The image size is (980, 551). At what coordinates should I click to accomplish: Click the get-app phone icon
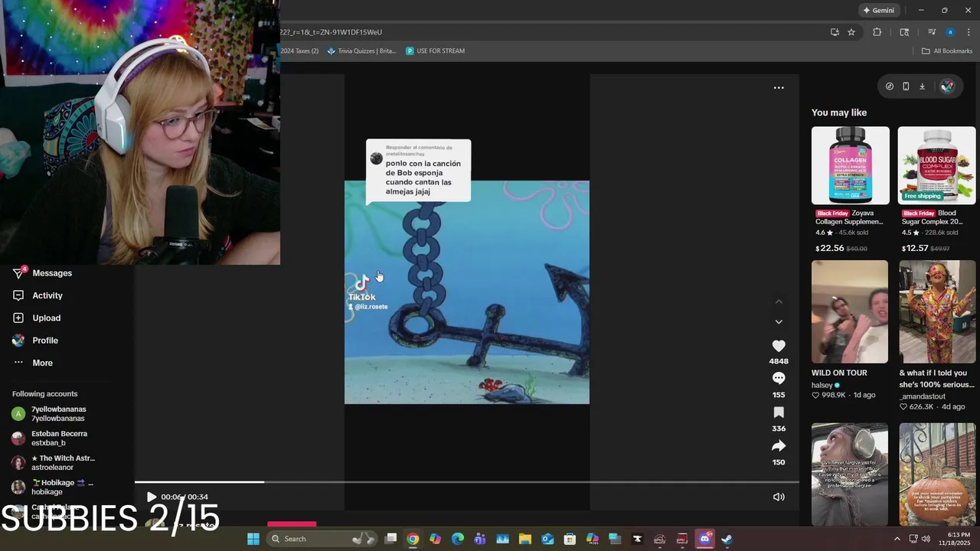coord(906,86)
